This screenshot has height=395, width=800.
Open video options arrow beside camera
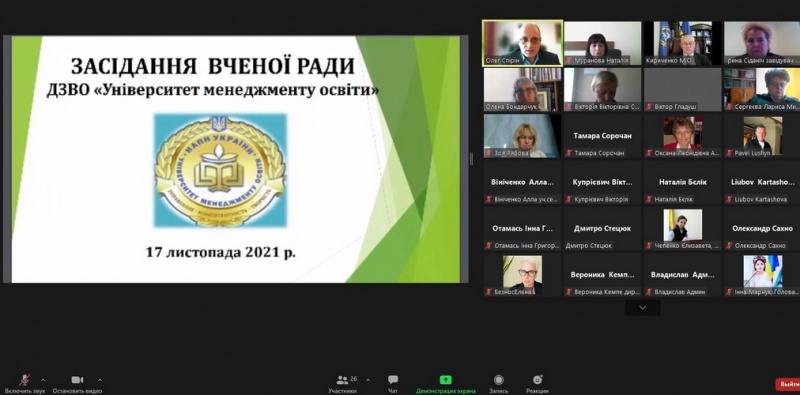click(x=99, y=380)
